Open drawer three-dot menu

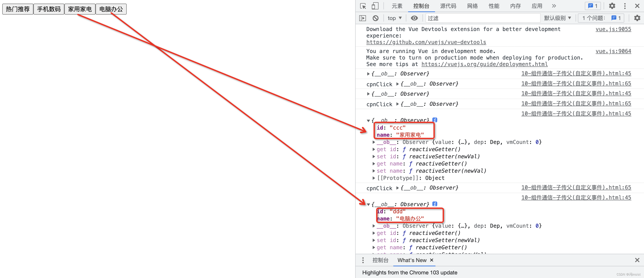click(363, 260)
